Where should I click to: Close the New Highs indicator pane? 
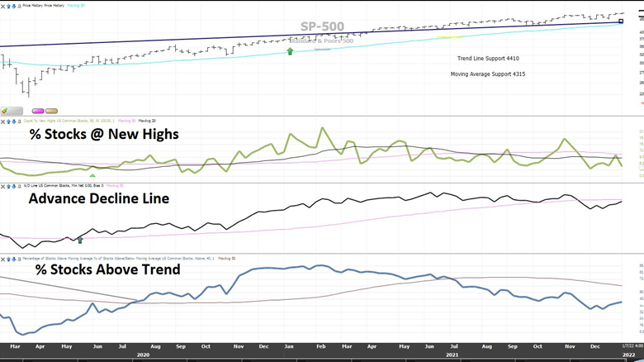tap(4, 120)
